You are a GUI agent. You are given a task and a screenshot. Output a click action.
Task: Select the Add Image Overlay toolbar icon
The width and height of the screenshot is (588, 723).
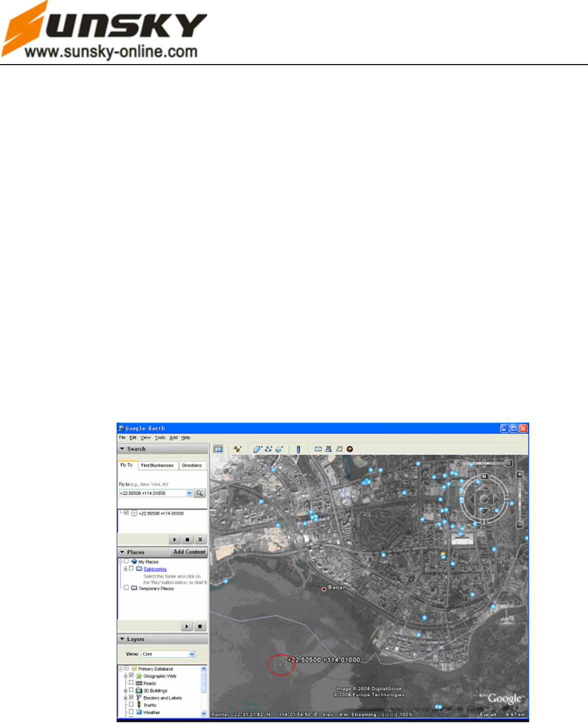279,449
